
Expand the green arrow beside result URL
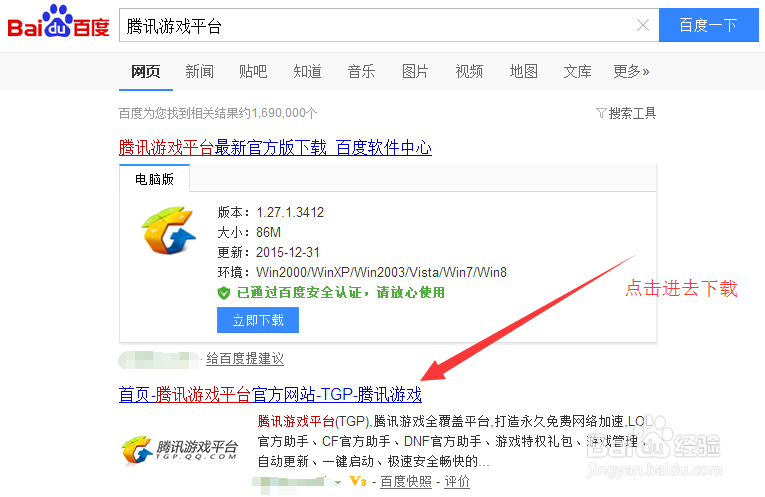[338, 482]
